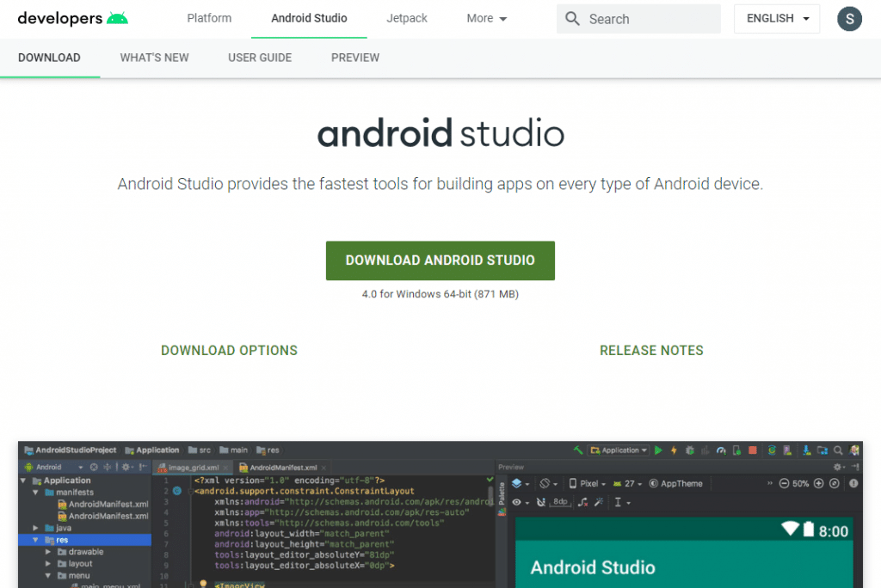
Task: Select the Android Studio tab
Action: click(x=309, y=19)
